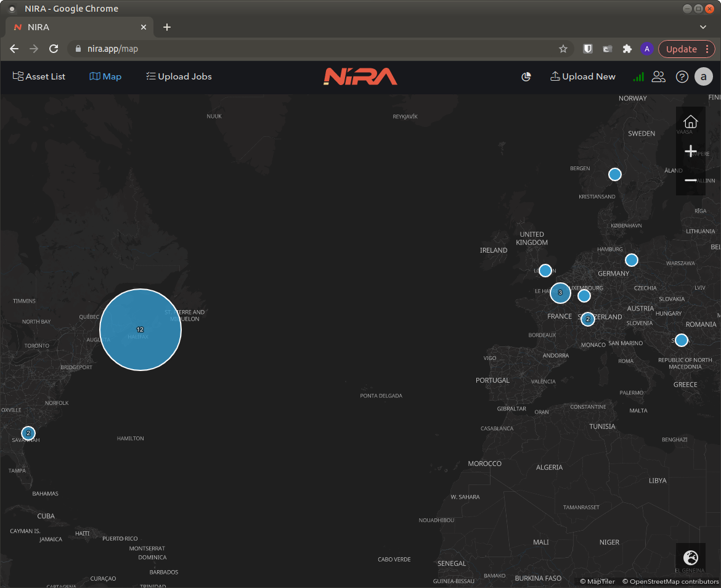Screen dimensions: 721x588
Task: Reset the map view with the home icon
Action: pyautogui.click(x=691, y=121)
